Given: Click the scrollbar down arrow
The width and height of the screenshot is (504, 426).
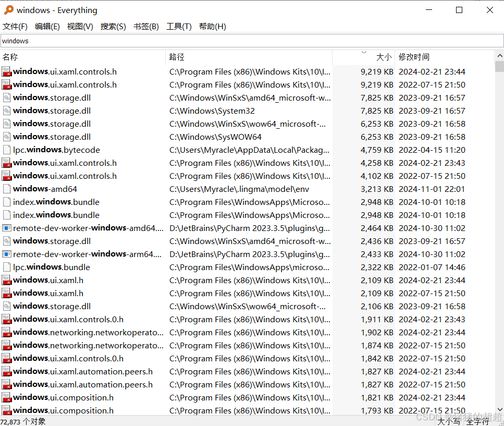Looking at the screenshot, I should click(x=499, y=410).
